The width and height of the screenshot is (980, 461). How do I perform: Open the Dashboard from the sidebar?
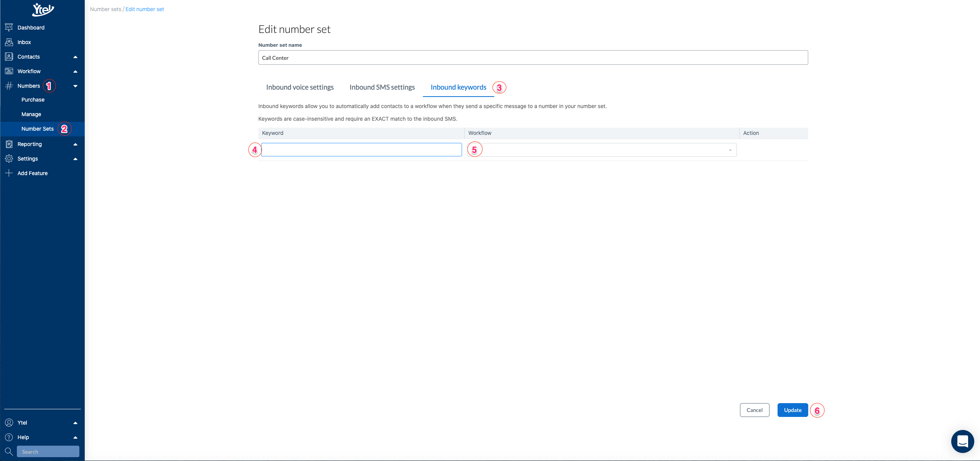31,27
